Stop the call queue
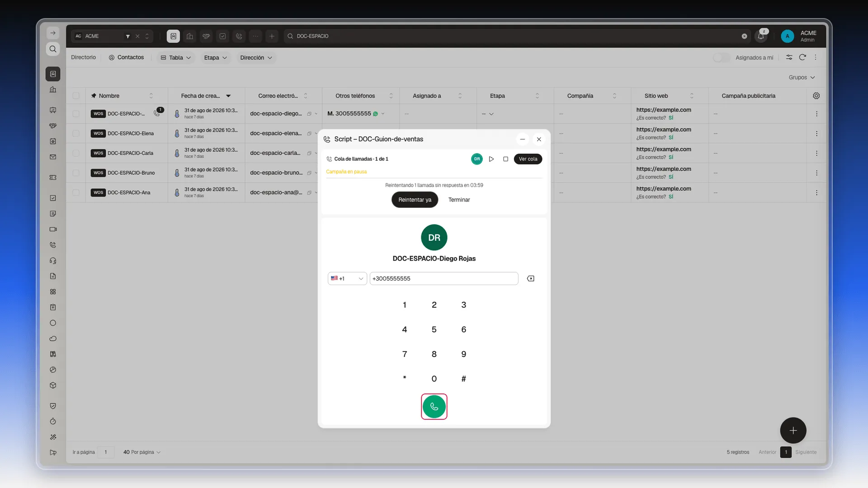This screenshot has height=488, width=868. click(505, 159)
